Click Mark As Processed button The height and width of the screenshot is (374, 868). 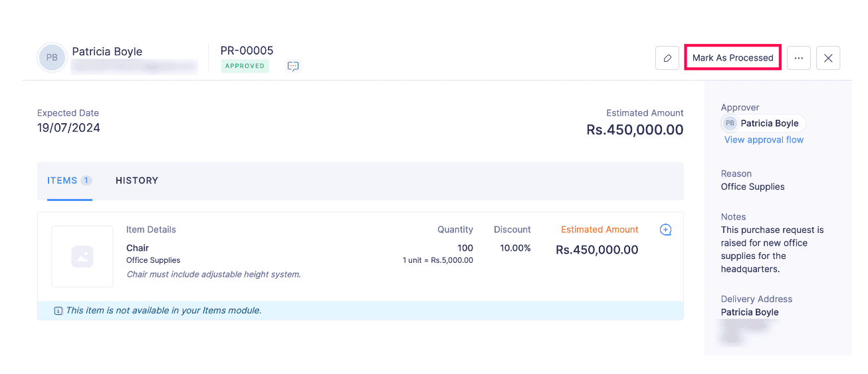[732, 58]
